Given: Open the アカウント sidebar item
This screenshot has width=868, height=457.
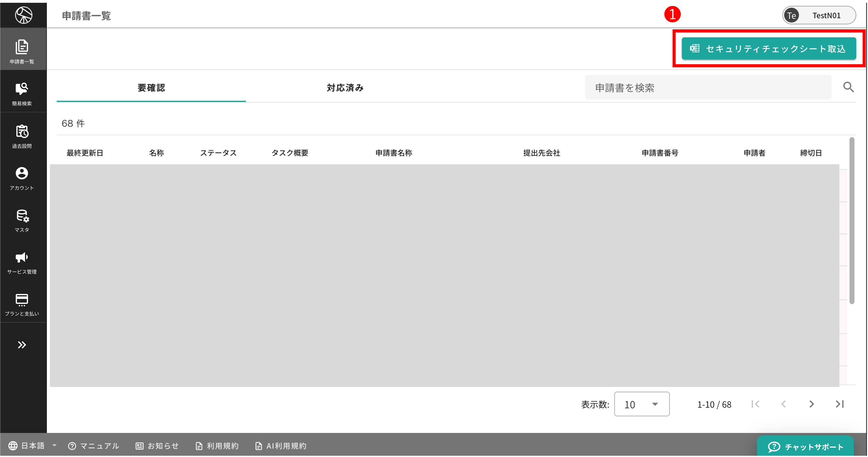Looking at the screenshot, I should tap(22, 178).
